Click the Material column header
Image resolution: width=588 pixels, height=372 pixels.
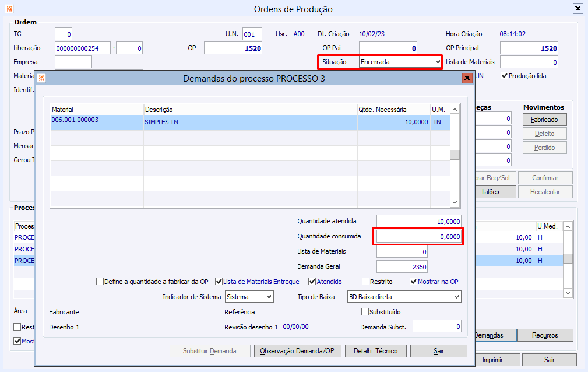[97, 110]
